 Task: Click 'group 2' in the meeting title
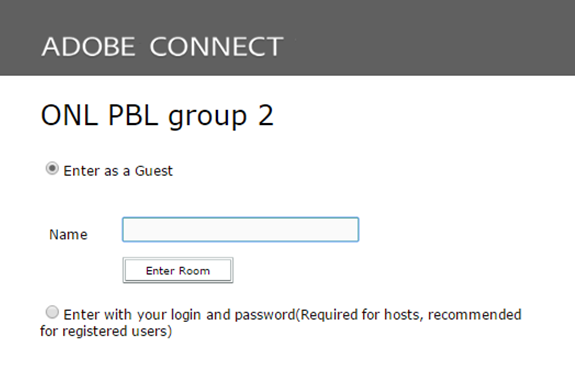click(x=221, y=117)
